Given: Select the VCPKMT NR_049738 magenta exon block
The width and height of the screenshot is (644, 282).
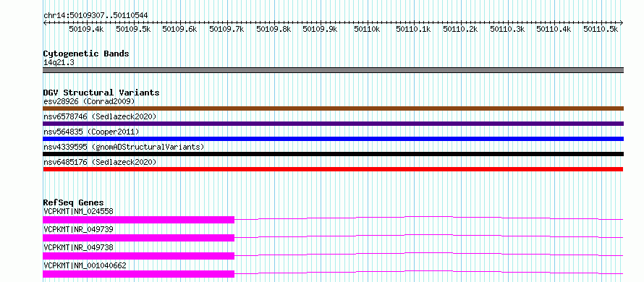Looking at the screenshot, I should point(138,256).
